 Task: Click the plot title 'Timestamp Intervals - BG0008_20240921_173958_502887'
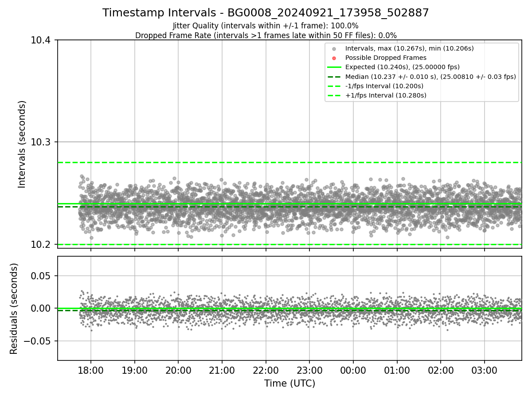tap(266, 13)
